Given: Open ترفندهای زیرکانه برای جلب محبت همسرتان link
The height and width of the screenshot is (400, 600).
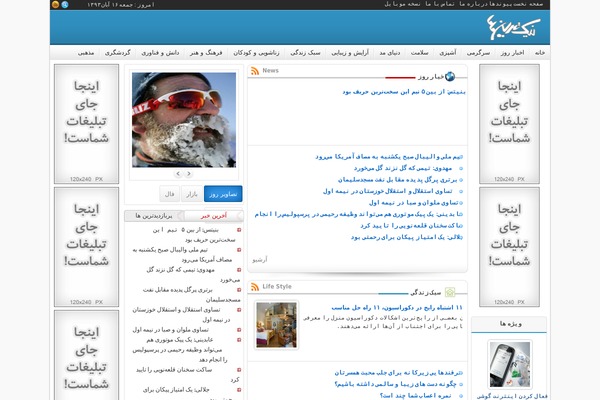Looking at the screenshot, I should click(397, 373).
